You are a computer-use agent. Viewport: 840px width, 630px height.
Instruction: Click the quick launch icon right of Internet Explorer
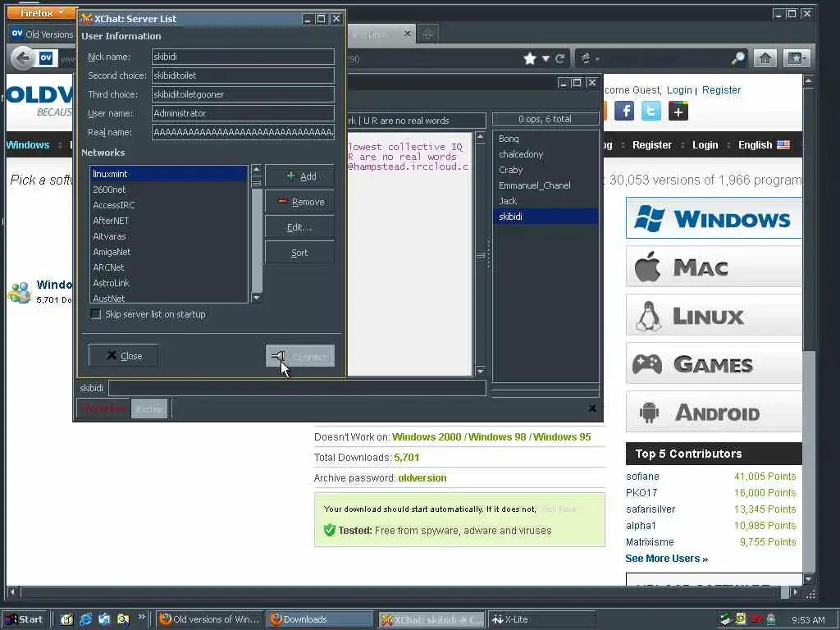(x=104, y=619)
